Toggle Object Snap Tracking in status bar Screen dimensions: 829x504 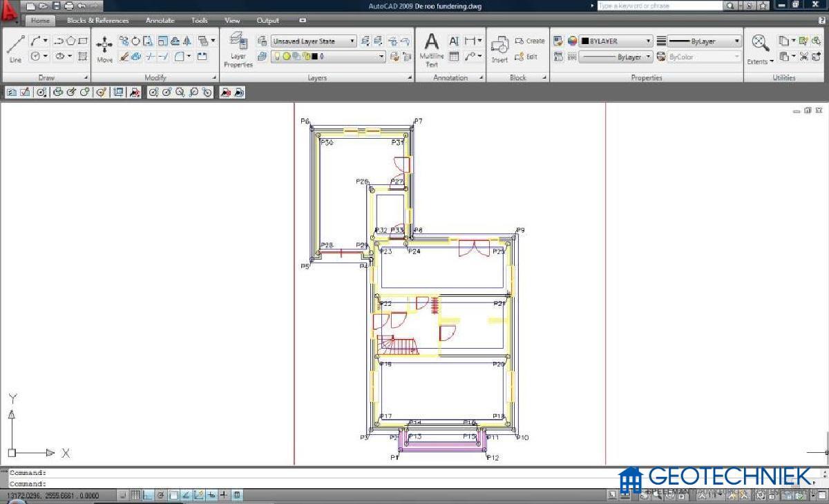[186, 495]
